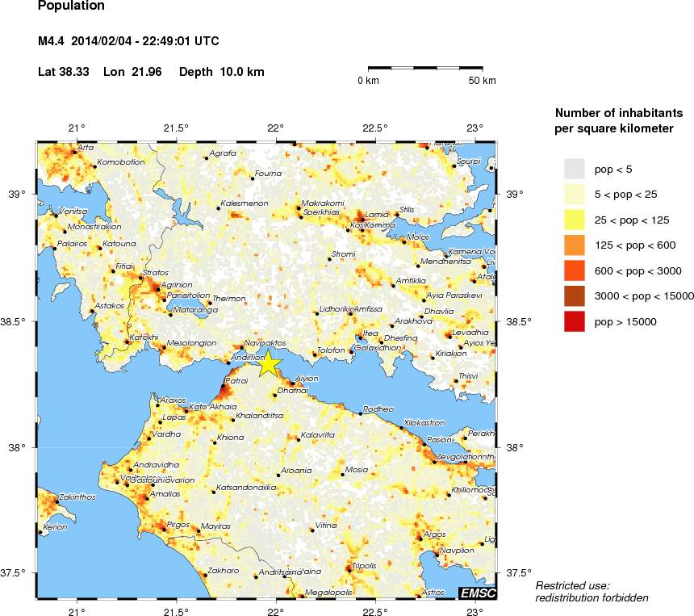Choose the red 'pop > 15000' swatch
Screen dimensions: 694x616
[x=574, y=321]
